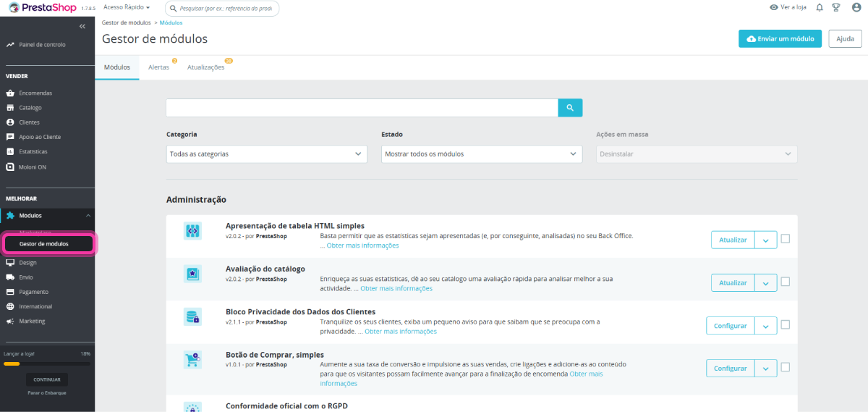Click the Envio truck icon
868x412 pixels.
[x=10, y=277]
